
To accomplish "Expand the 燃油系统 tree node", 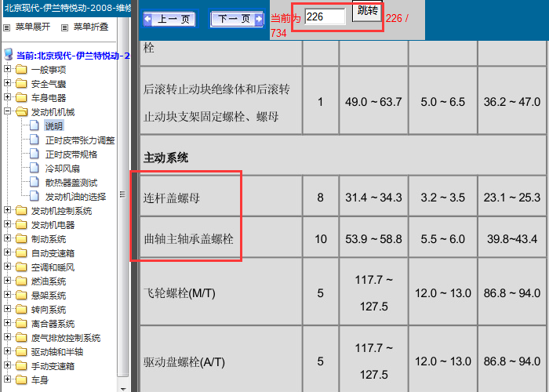I will [x=7, y=281].
